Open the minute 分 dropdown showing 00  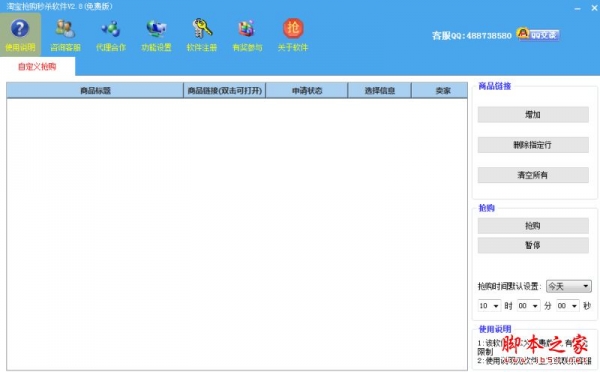528,306
